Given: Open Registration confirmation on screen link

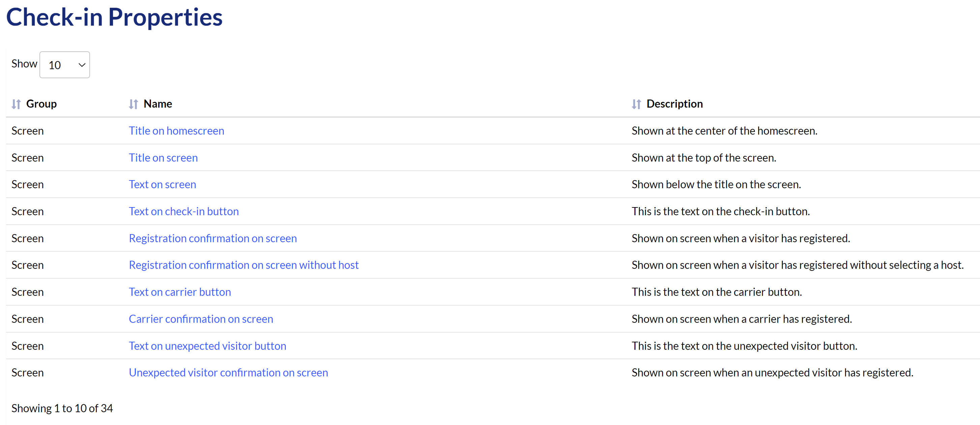Looking at the screenshot, I should [x=212, y=238].
